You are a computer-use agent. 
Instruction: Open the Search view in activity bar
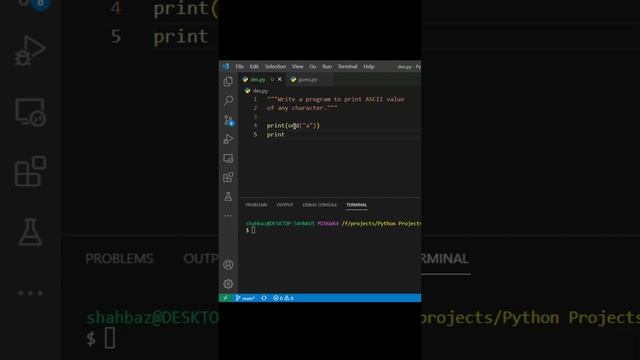[x=228, y=100]
